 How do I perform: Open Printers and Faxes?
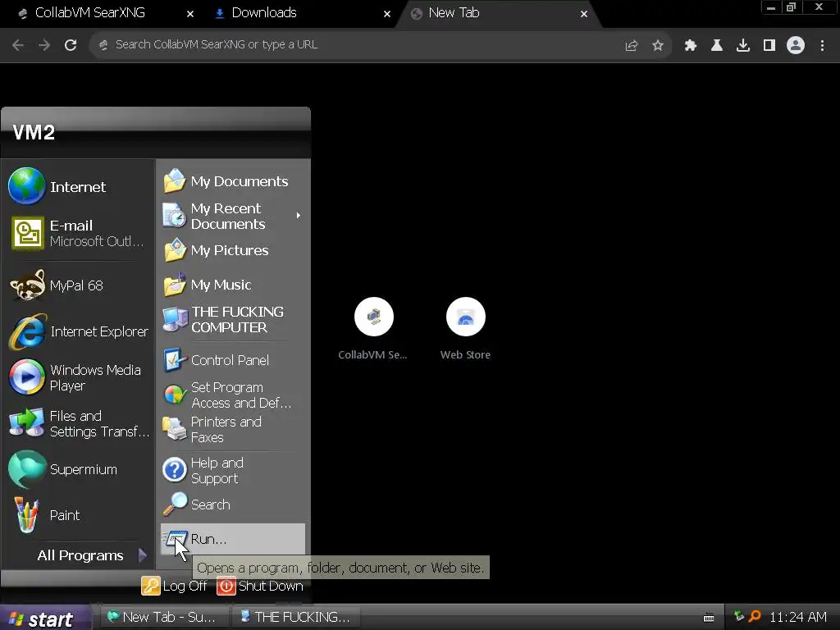232,430
